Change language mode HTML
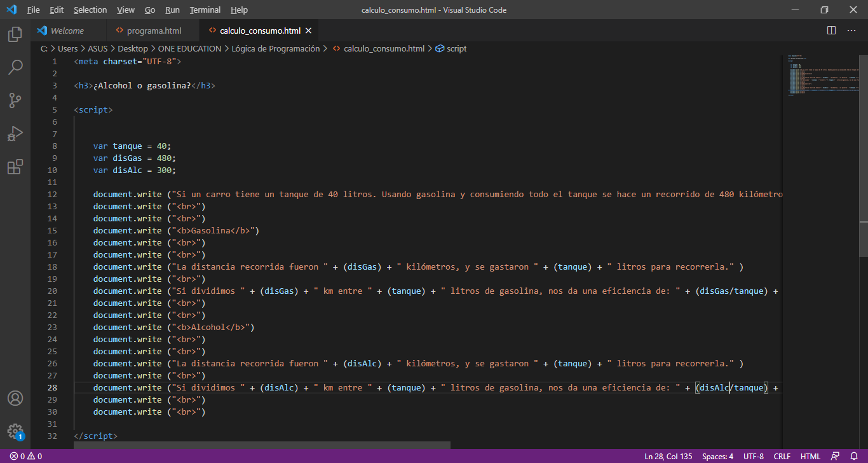868x463 pixels. pyautogui.click(x=810, y=457)
